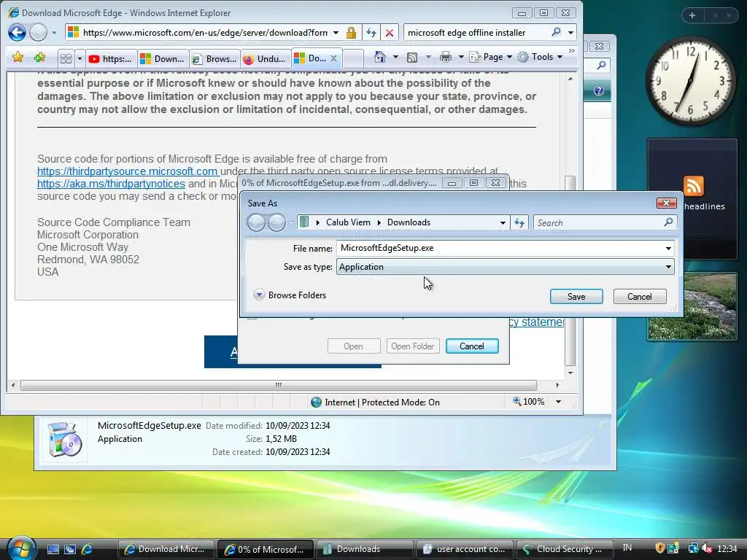This screenshot has height=560, width=747.
Task: Click the horizontal scrollbar thumb
Action: [x=278, y=385]
